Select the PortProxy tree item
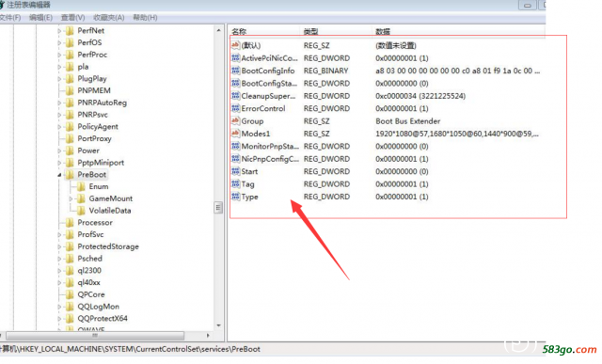The image size is (602, 364). click(x=94, y=138)
